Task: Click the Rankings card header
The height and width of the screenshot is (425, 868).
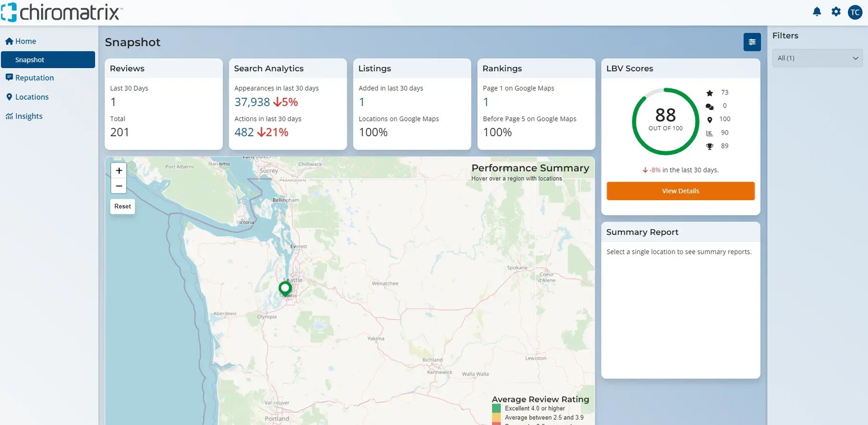Action: point(536,69)
